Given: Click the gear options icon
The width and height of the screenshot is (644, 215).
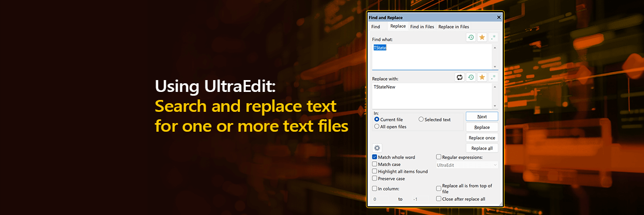Looking at the screenshot, I should coord(377,148).
